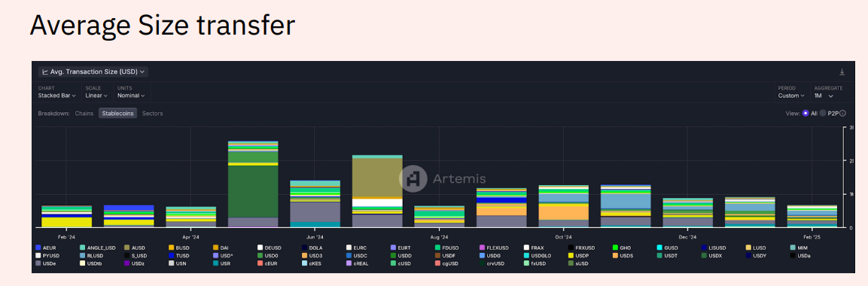Toggle EURT legend entry
Image resolution: width=868 pixels, height=286 pixels.
[x=400, y=248]
